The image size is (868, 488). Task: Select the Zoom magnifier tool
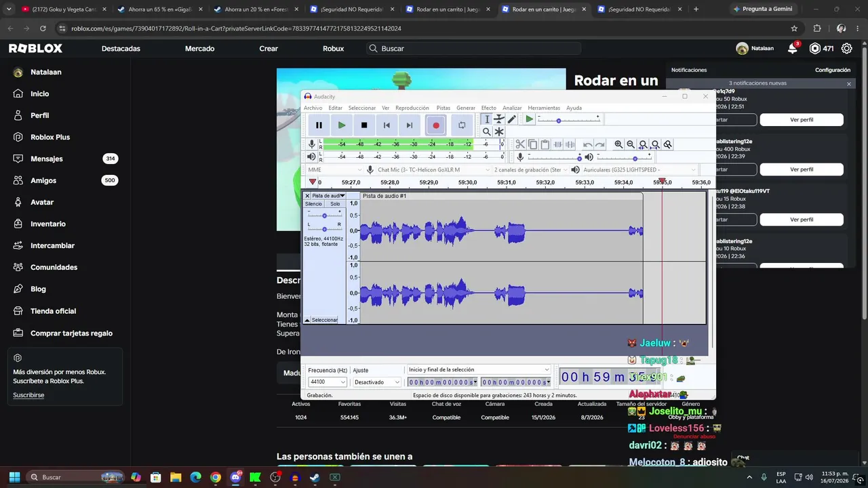(486, 131)
